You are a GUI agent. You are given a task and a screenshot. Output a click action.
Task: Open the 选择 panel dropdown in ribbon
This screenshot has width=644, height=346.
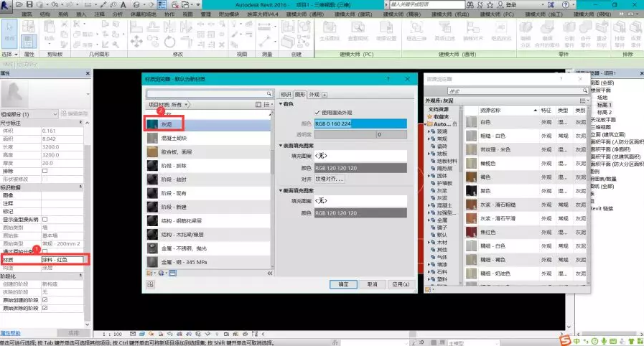[10, 54]
